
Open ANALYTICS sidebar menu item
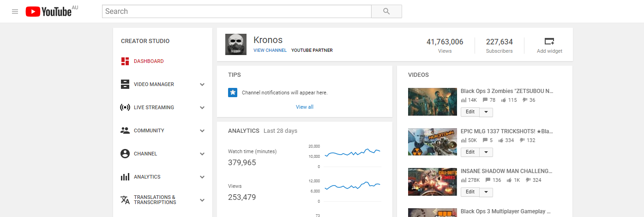coord(147,177)
